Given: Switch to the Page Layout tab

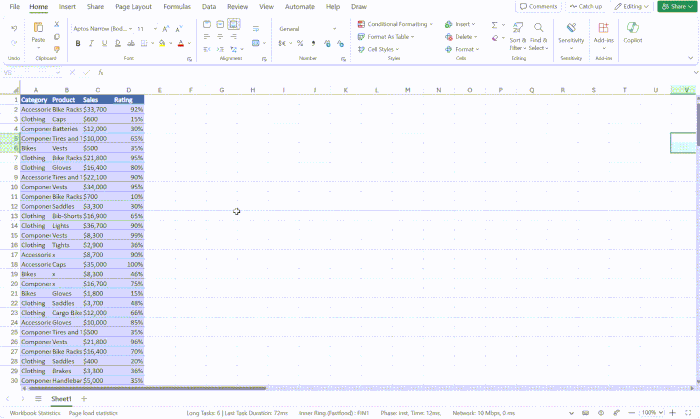Looking at the screenshot, I should click(x=133, y=7).
